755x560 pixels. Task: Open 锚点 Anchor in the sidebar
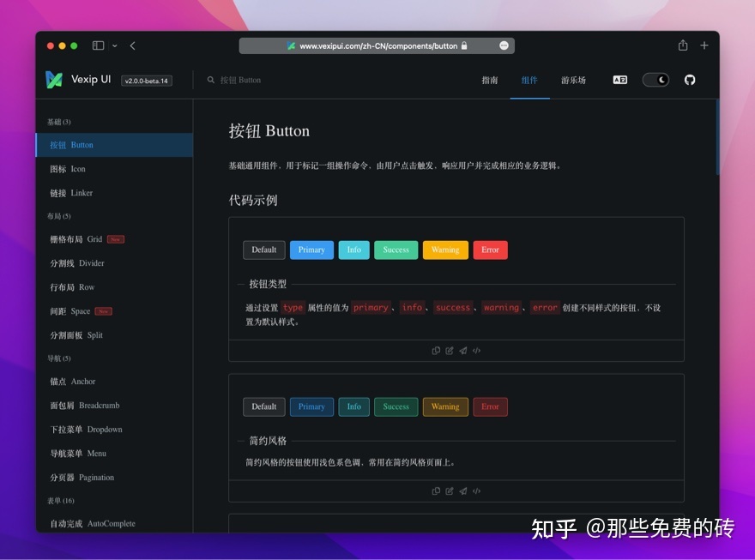pyautogui.click(x=115, y=382)
